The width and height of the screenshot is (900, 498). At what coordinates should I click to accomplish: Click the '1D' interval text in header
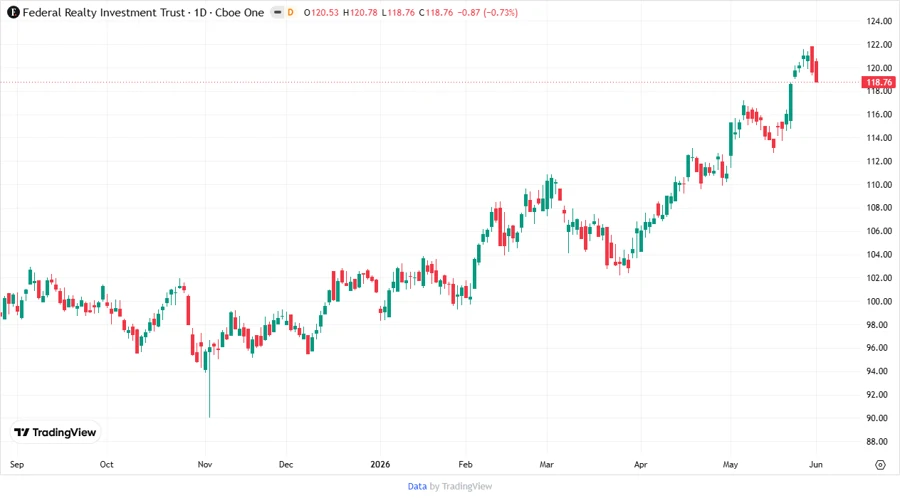[200, 12]
